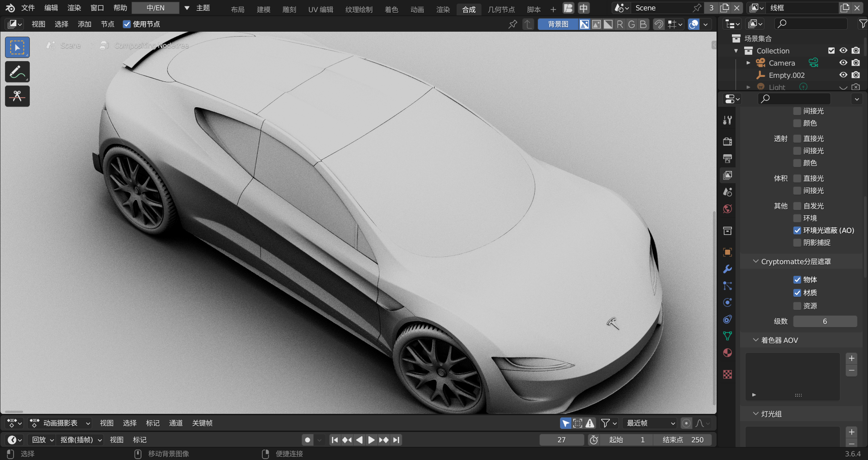868x460 pixels.
Task: Open the Output properties tab
Action: (727, 158)
